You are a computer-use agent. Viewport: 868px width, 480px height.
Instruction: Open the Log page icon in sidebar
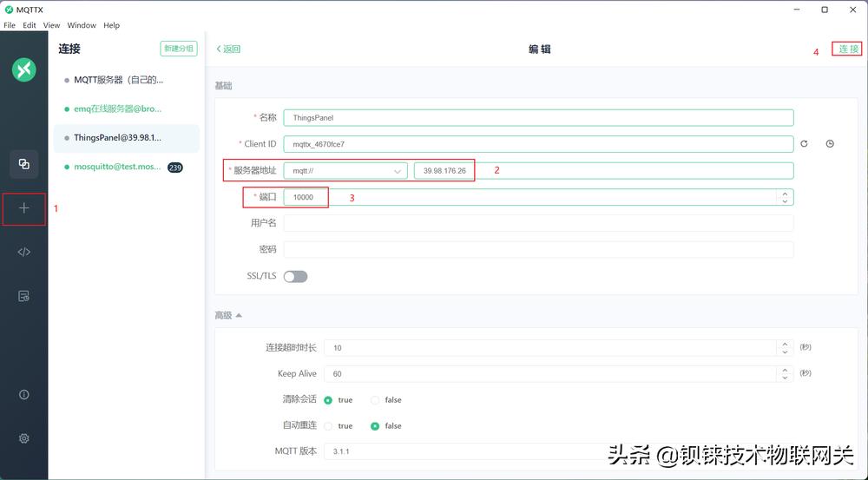[x=23, y=296]
